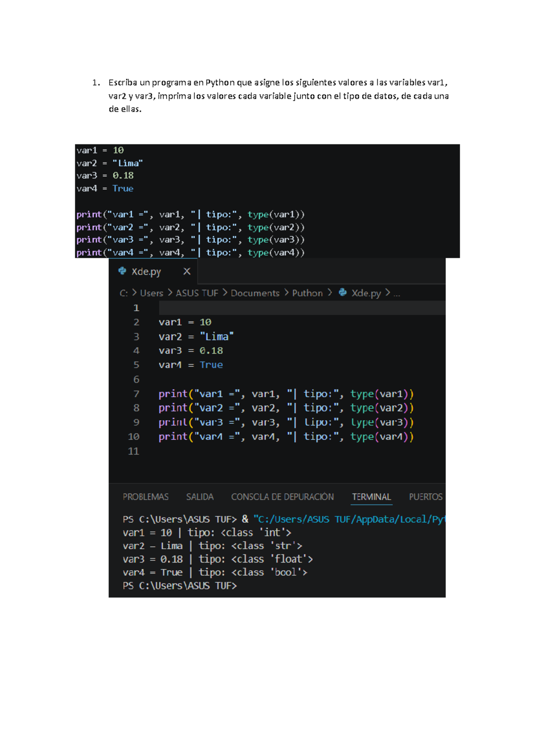535x756 pixels.
Task: Switch to the PUERTOS panel tab
Action: pos(425,497)
